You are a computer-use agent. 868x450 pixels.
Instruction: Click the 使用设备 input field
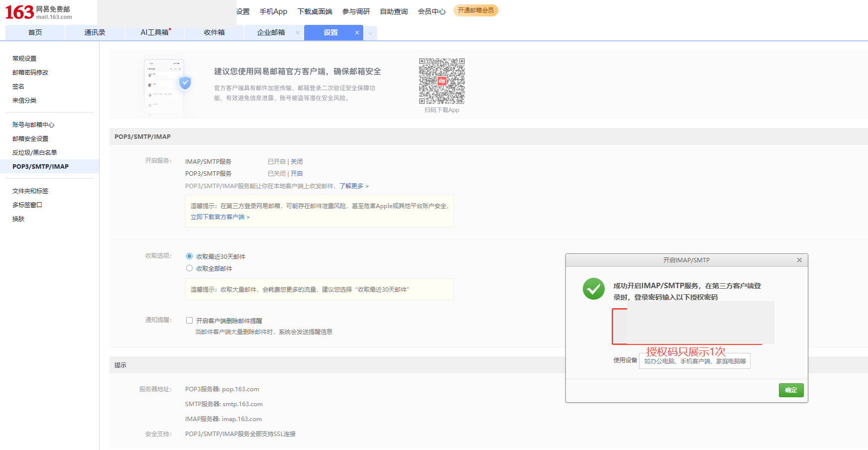[694, 361]
